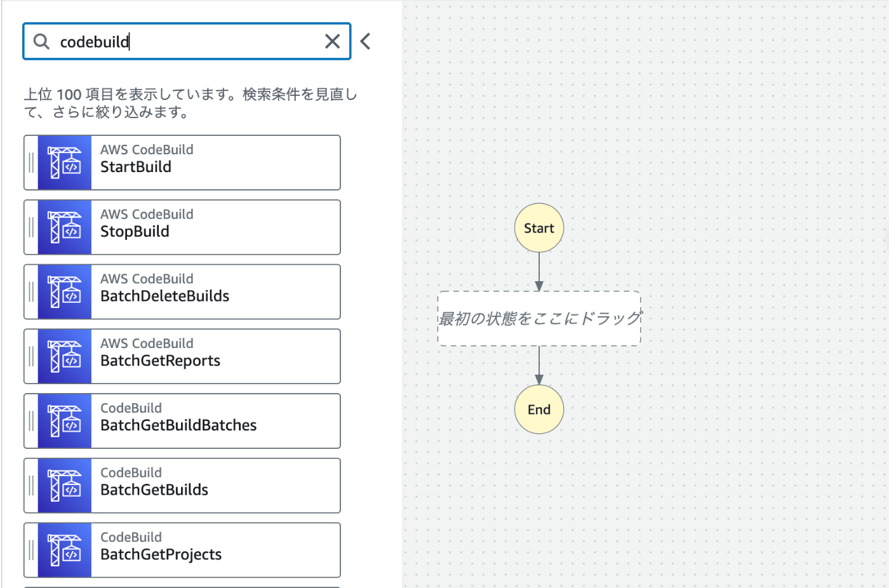Select the StartBuild action label
The width and height of the screenshot is (889, 588).
[x=136, y=167]
